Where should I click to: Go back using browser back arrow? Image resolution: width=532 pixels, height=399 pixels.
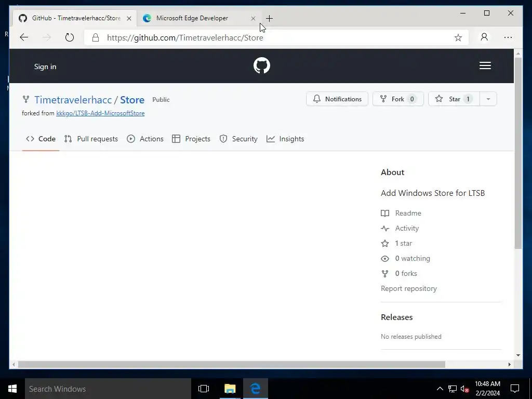click(24, 37)
